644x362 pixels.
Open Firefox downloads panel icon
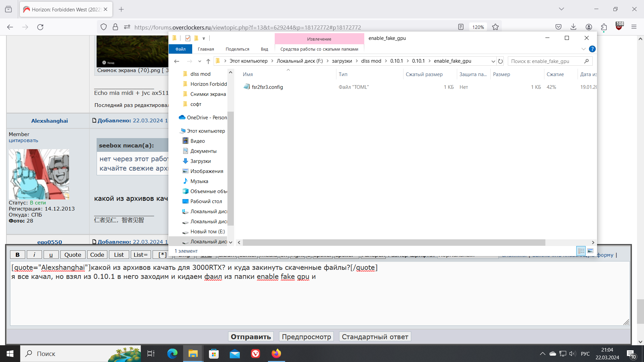click(x=574, y=27)
